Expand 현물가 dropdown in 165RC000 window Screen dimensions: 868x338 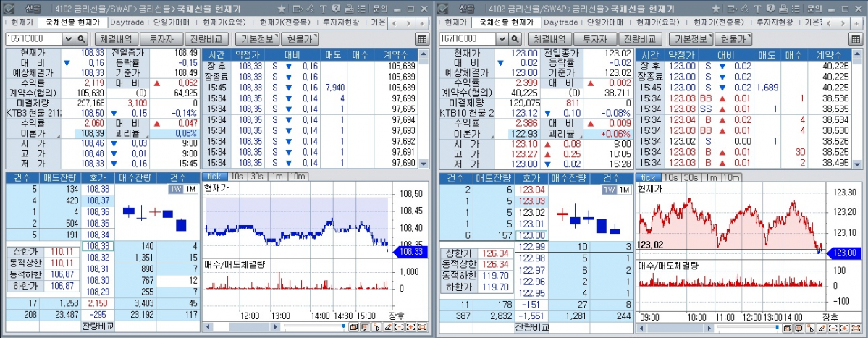pos(300,39)
